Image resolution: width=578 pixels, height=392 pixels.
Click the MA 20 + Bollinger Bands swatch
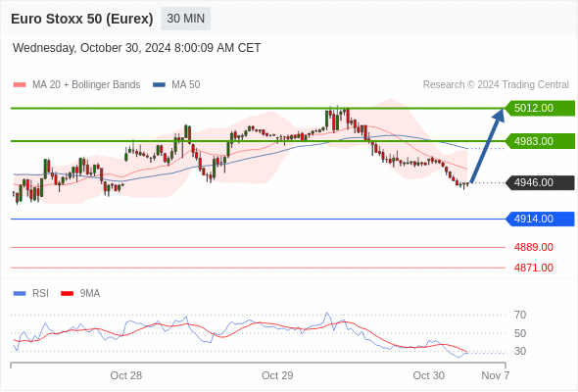click(20, 85)
